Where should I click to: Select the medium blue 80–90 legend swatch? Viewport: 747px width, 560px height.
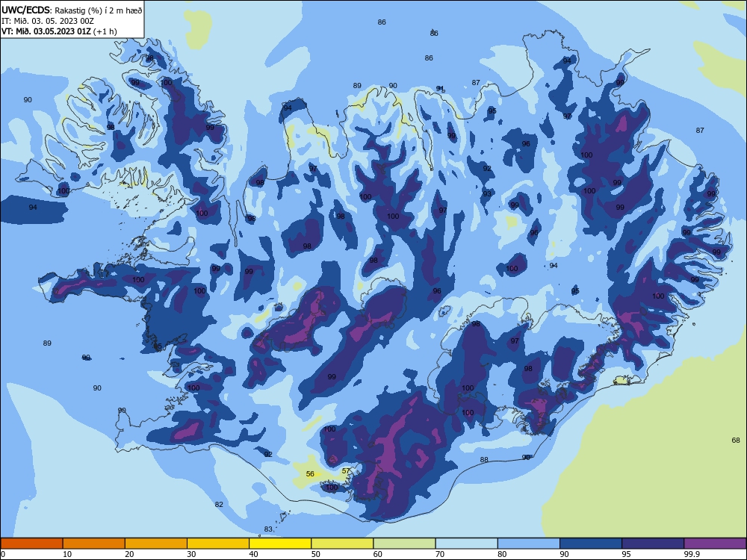tap(529, 544)
